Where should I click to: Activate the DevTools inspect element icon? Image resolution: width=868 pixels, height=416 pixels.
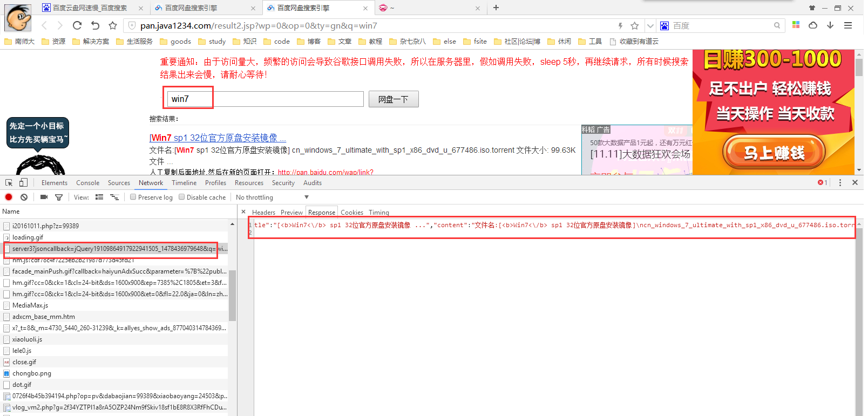tap(9, 183)
